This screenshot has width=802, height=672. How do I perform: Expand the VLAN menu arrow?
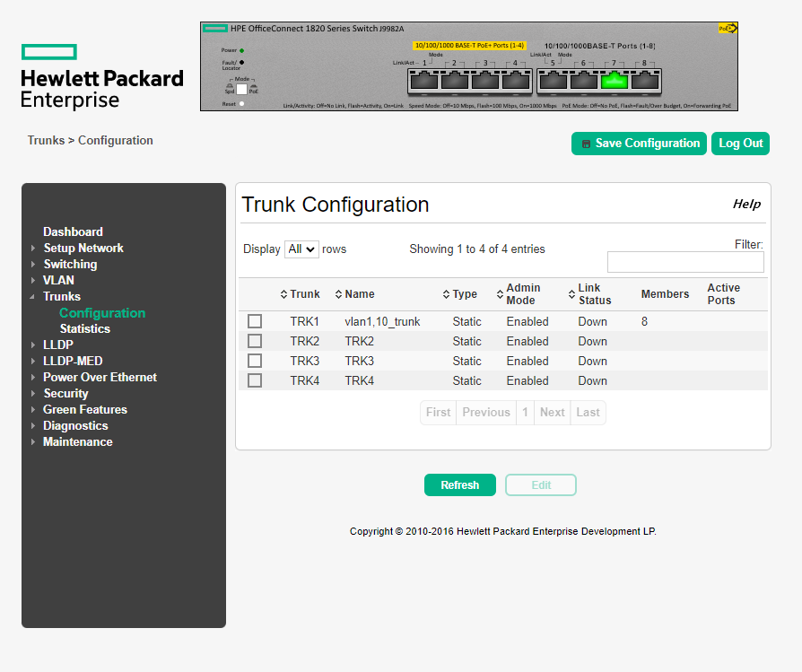(33, 280)
